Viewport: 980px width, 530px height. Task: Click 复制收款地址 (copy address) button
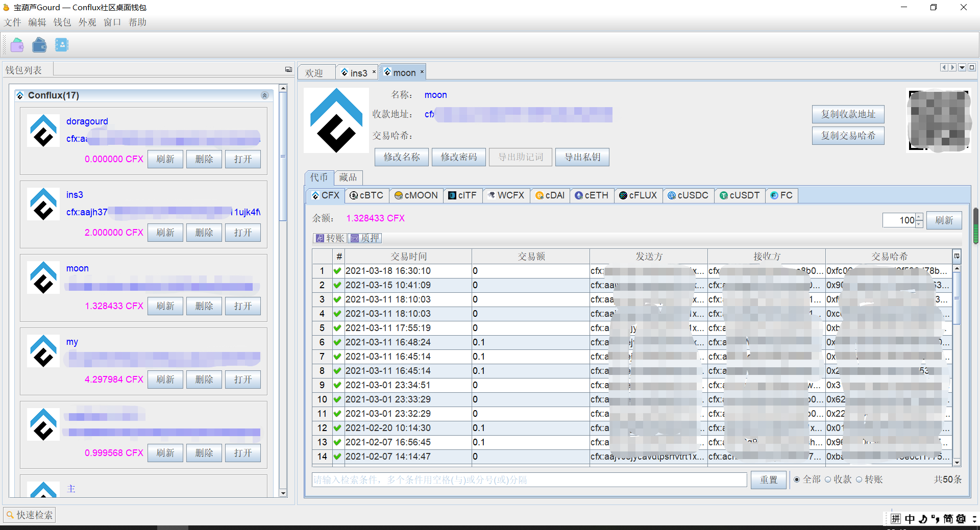848,114
